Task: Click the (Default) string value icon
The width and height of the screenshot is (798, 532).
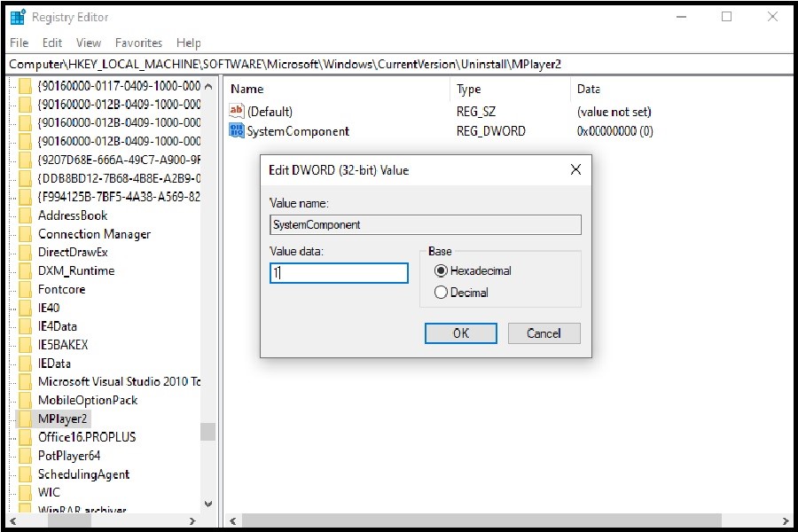Action: coord(236,112)
